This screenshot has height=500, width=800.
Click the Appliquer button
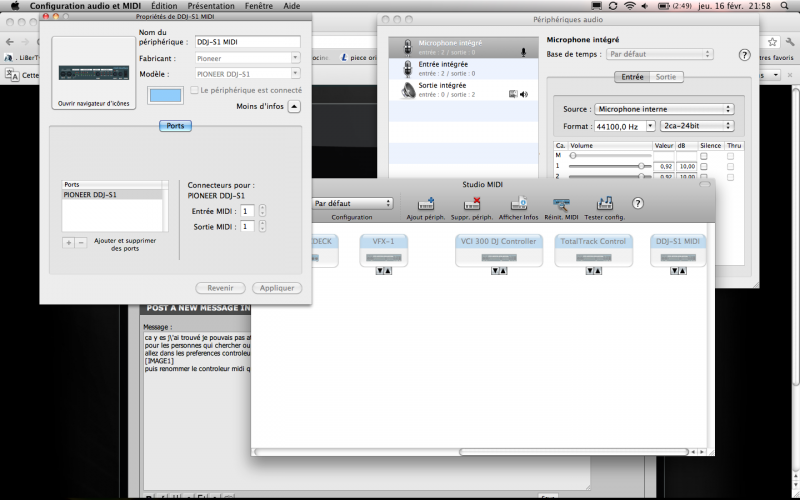[277, 288]
